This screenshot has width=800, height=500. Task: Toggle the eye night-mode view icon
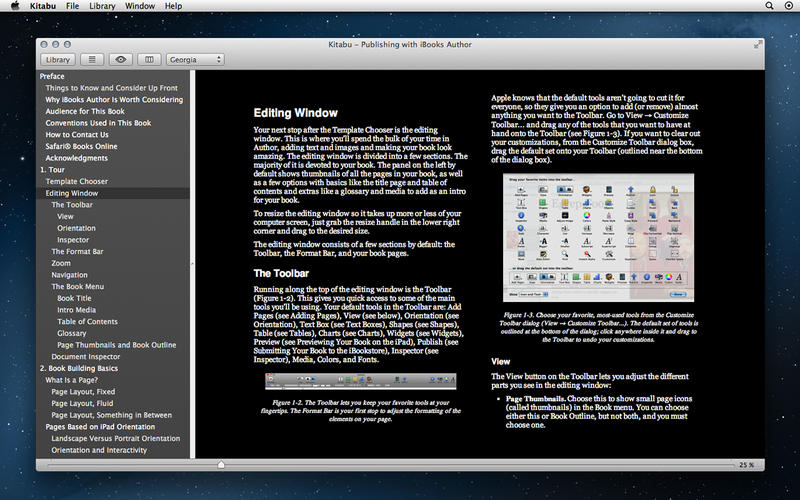coord(120,60)
